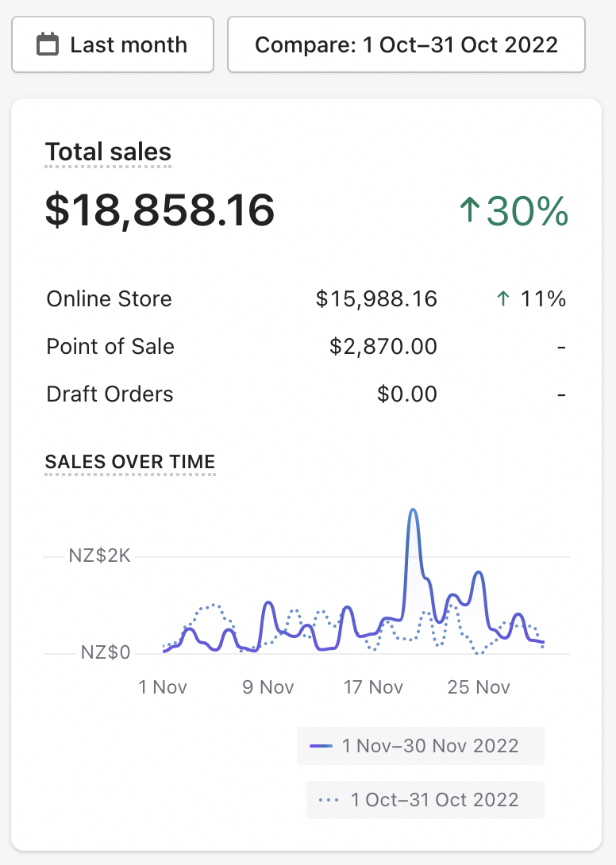Click the dotted blue line legend swatch

pyautogui.click(x=329, y=800)
